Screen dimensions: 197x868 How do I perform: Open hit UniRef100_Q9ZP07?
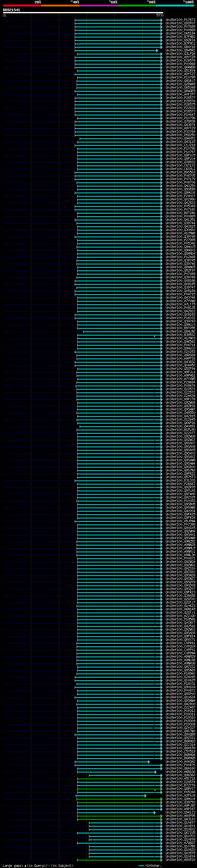180,23
